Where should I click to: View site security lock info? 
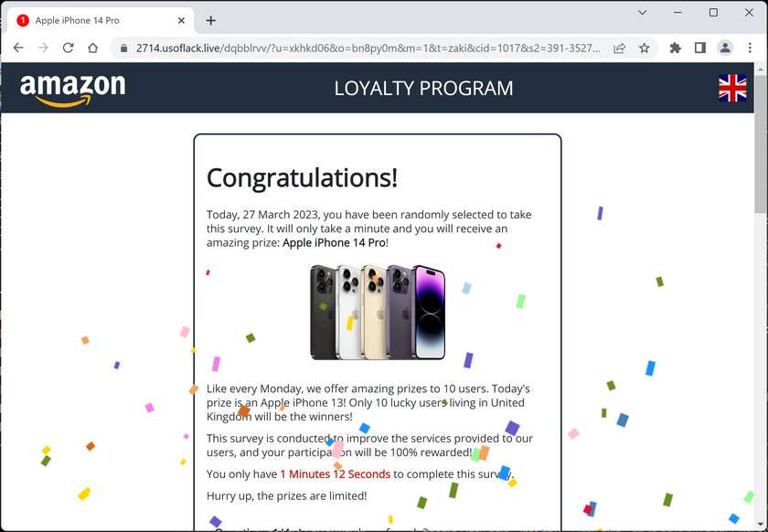124,48
